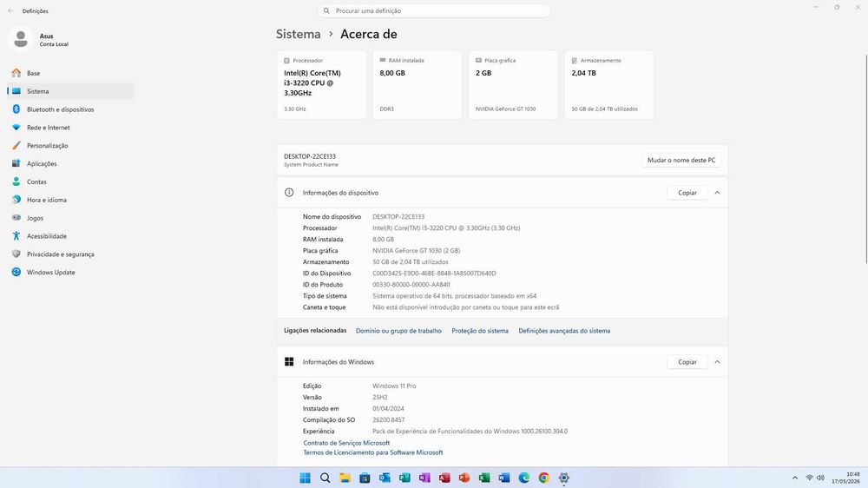Open Termos de Licenciamento para Software Microsoft
This screenshot has width=868, height=488.
[x=373, y=452]
